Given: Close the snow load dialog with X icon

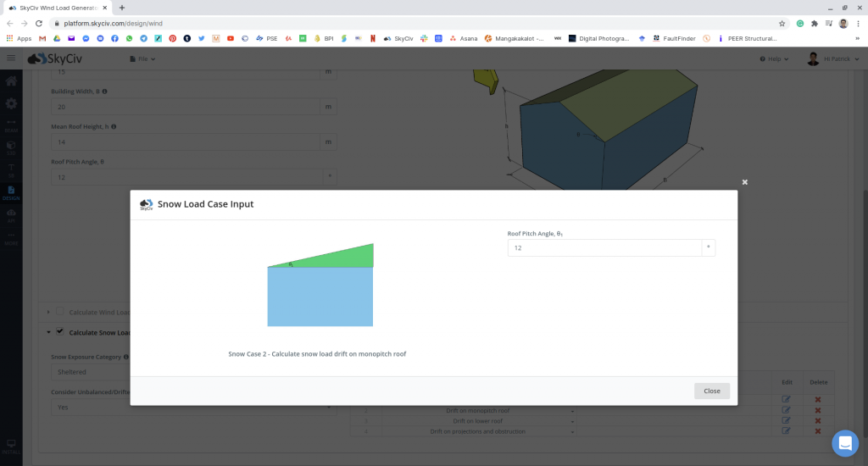Looking at the screenshot, I should 745,182.
